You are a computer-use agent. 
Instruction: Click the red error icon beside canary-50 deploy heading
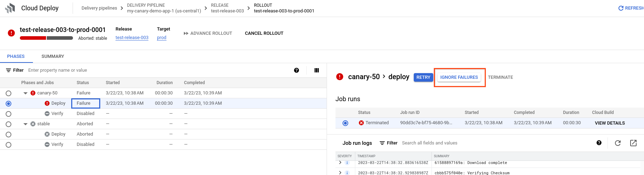click(340, 77)
